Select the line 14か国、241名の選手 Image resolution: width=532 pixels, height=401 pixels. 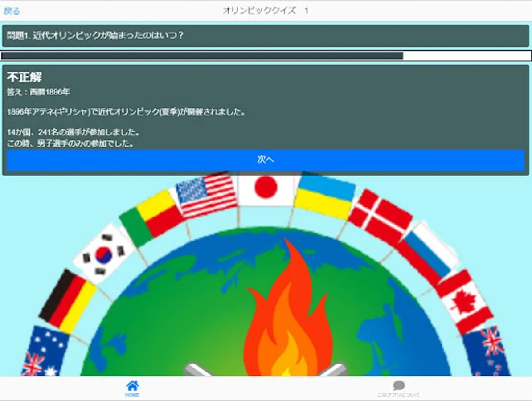(x=73, y=132)
